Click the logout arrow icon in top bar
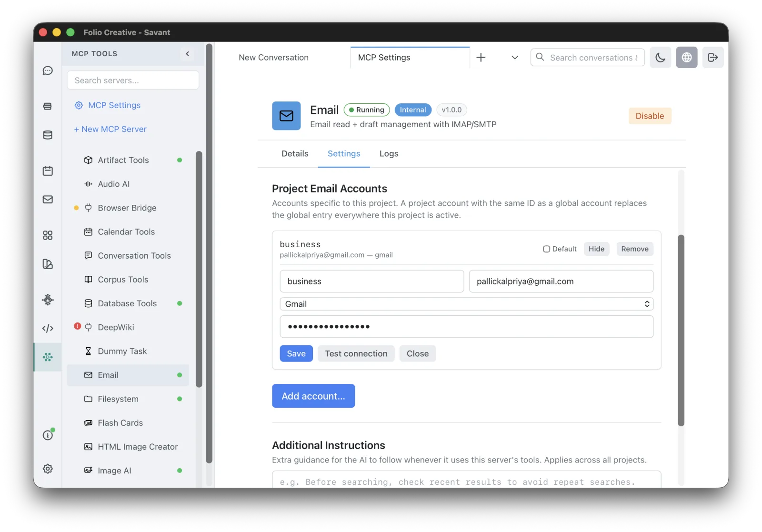Viewport: 762px width, 532px height. [713, 58]
